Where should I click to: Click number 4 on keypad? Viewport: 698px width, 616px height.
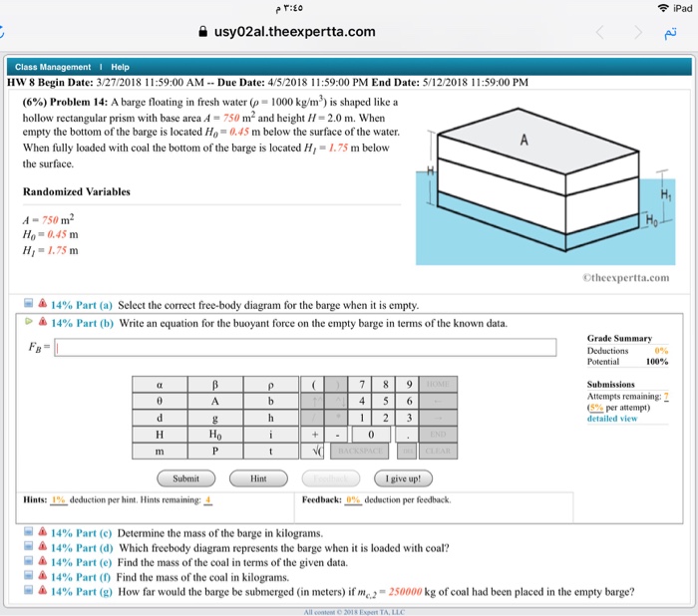pos(362,401)
